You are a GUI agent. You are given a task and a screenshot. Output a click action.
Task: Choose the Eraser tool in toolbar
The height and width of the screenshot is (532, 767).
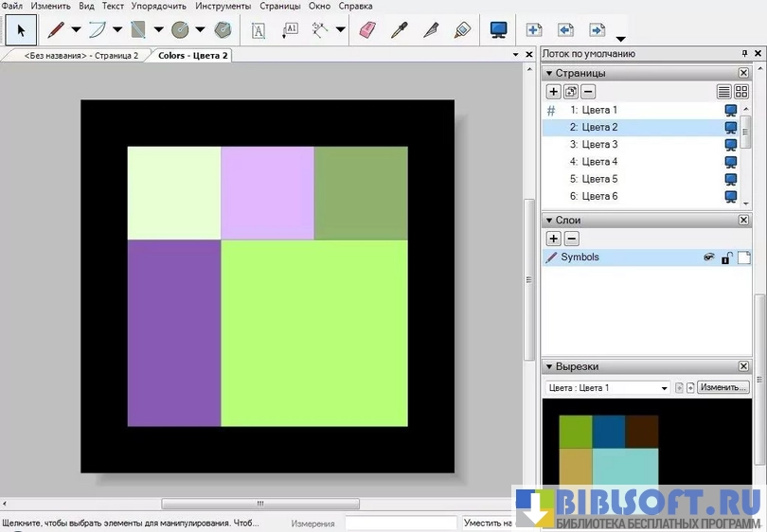(x=367, y=29)
